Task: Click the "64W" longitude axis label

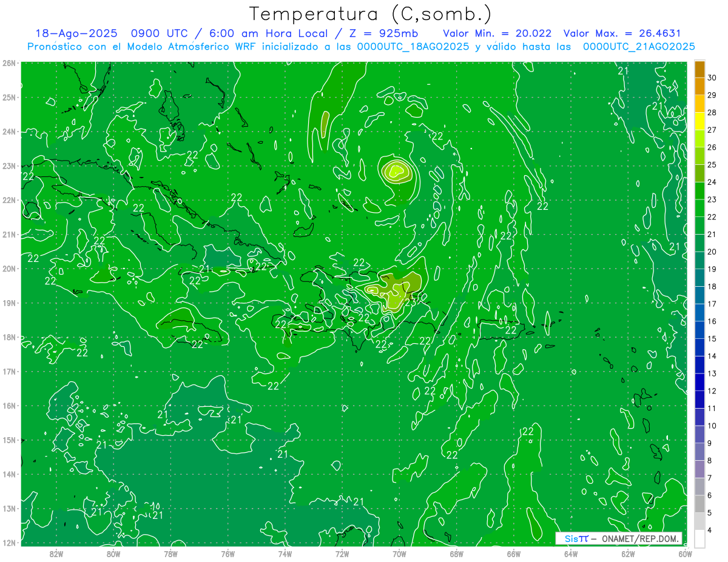Action: (570, 554)
